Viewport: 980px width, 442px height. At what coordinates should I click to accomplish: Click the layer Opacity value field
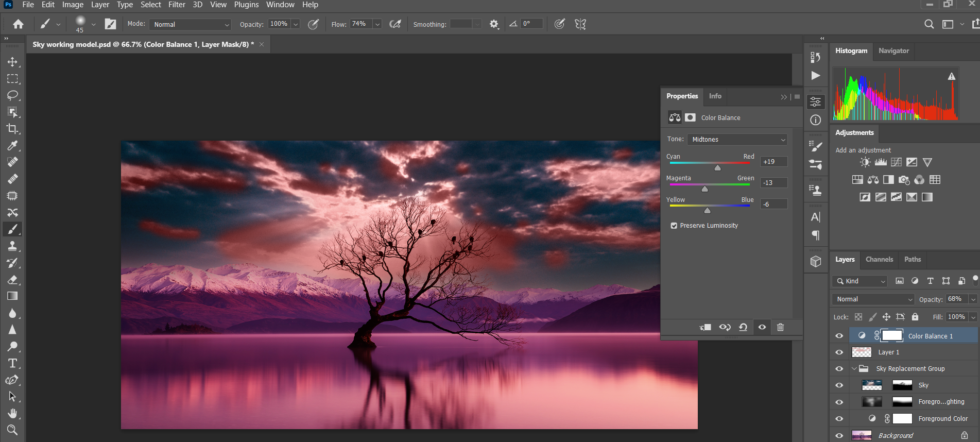tap(956, 299)
